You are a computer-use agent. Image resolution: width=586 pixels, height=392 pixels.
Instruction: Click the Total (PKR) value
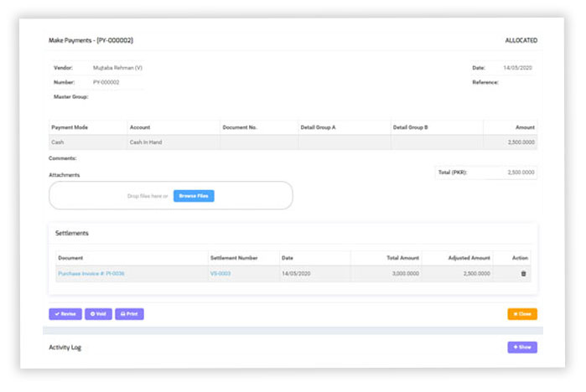point(521,173)
